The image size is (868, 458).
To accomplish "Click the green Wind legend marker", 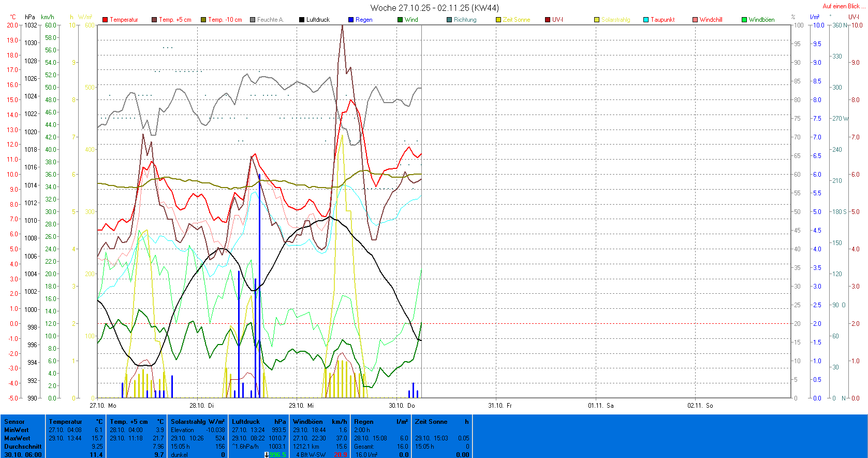I will (x=400, y=20).
